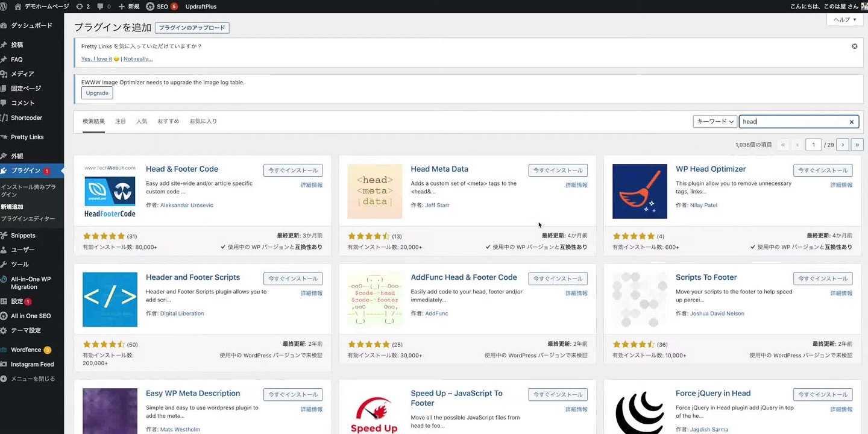Open the Head Meta Data plugin thumbnail
This screenshot has width=868, height=434.
375,191
